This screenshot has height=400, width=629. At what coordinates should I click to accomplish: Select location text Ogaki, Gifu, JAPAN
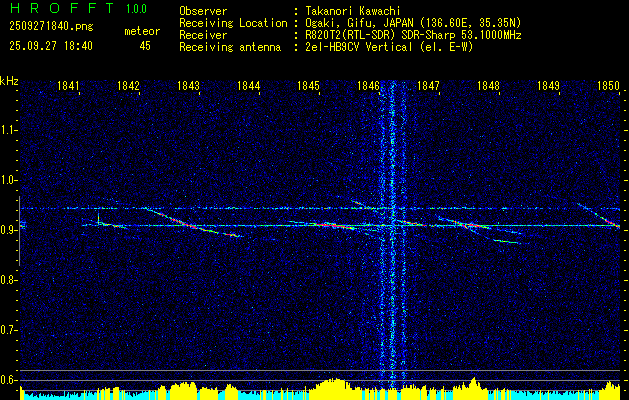tap(359, 23)
